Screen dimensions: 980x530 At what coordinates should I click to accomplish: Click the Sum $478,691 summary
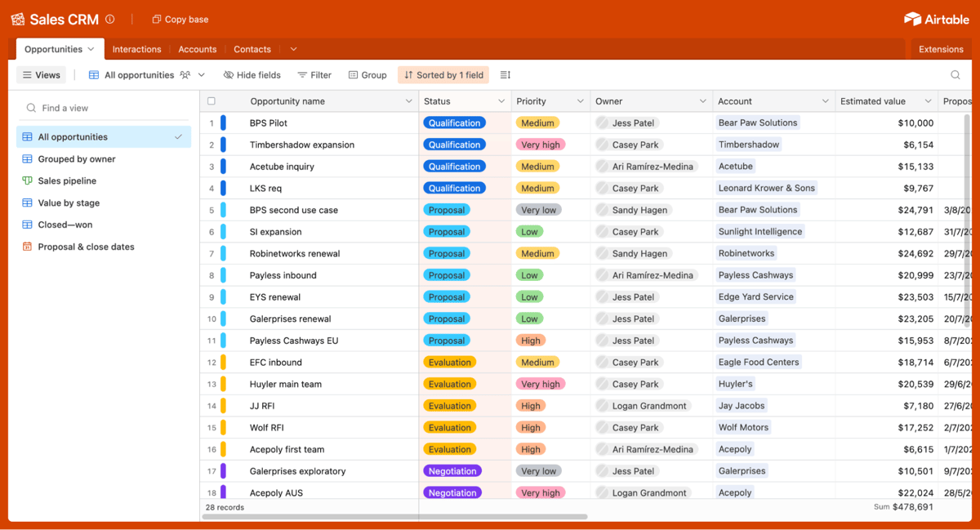[903, 507]
